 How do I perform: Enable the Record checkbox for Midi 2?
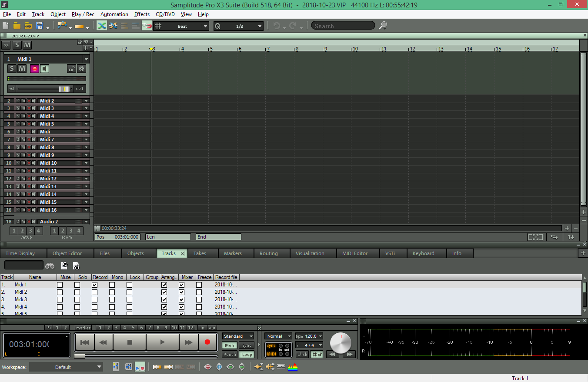tap(94, 292)
